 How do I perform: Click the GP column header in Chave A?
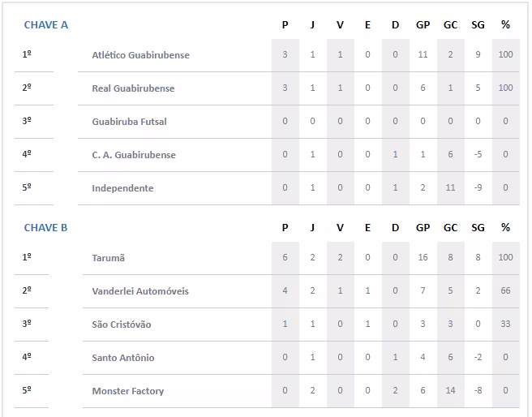tap(423, 25)
